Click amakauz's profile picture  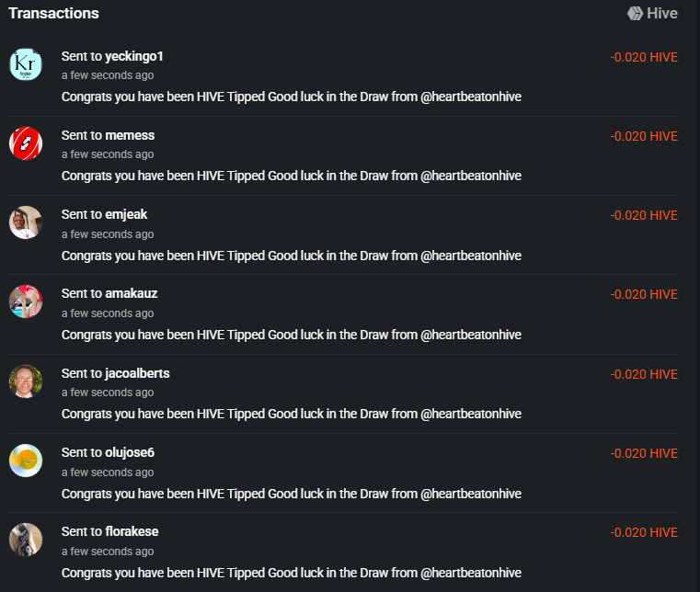pyautogui.click(x=26, y=302)
